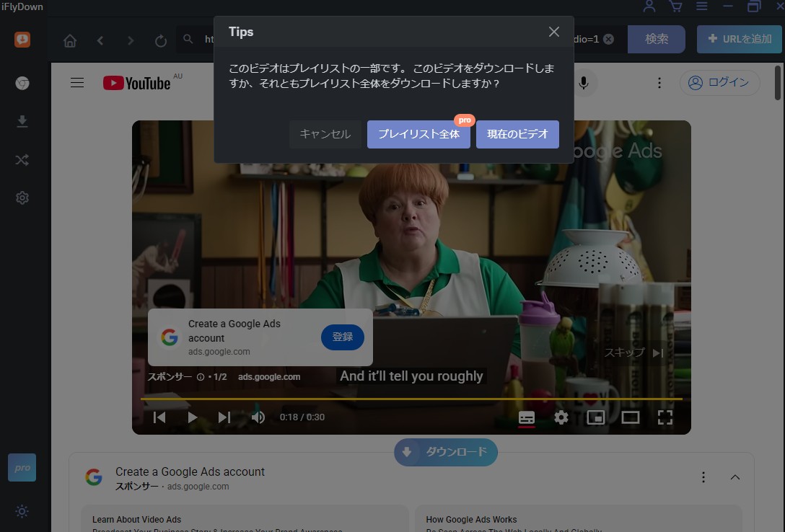Viewport: 785px width, 532px height.
Task: Open YouTube guide hamburger menu
Action: [x=77, y=82]
